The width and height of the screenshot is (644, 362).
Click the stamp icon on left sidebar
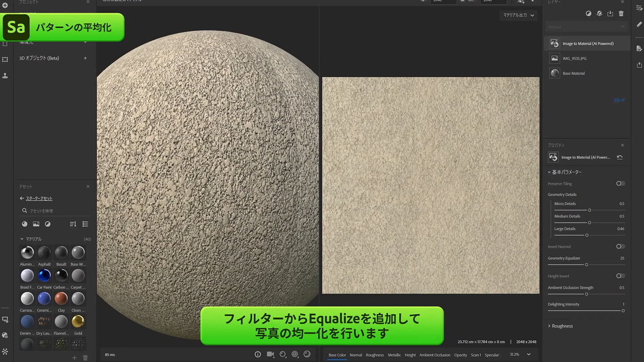pos(5,76)
